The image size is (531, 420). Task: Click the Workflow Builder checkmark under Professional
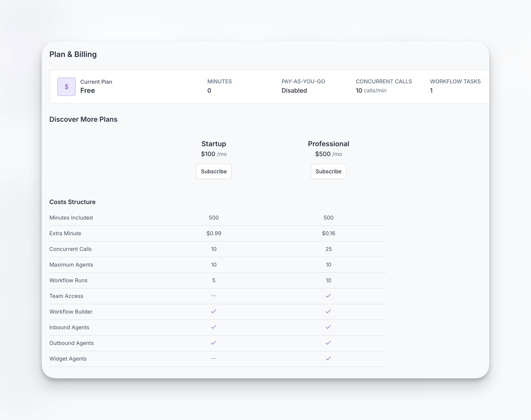328,311
